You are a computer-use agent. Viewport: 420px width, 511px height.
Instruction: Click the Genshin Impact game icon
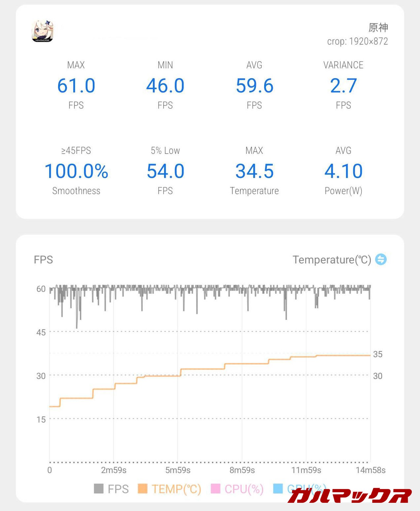pos(43,31)
